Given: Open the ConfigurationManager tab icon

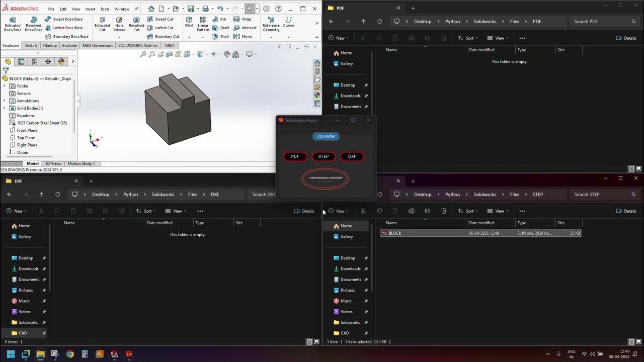Looking at the screenshot, I should pos(34,61).
